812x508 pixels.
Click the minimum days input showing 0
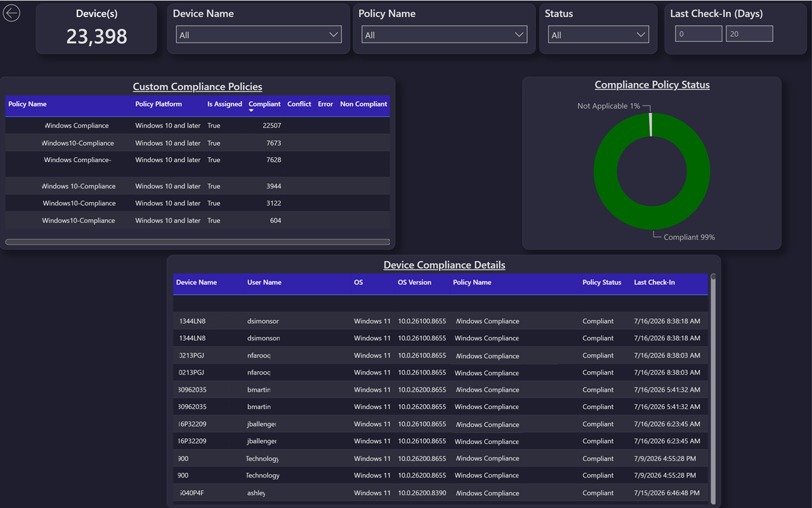pyautogui.click(x=698, y=34)
